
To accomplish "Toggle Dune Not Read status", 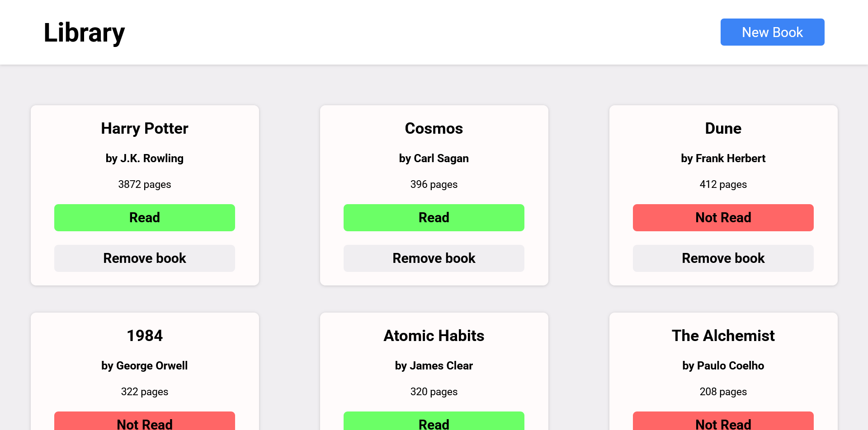I will (x=723, y=218).
